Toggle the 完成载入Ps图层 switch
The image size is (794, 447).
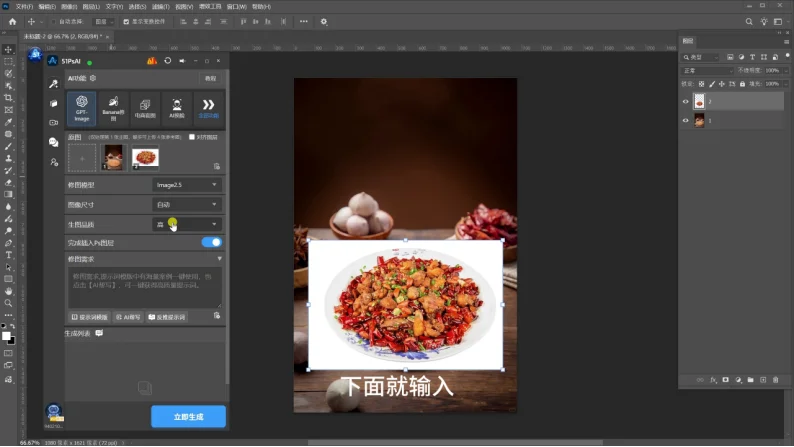[x=212, y=242]
